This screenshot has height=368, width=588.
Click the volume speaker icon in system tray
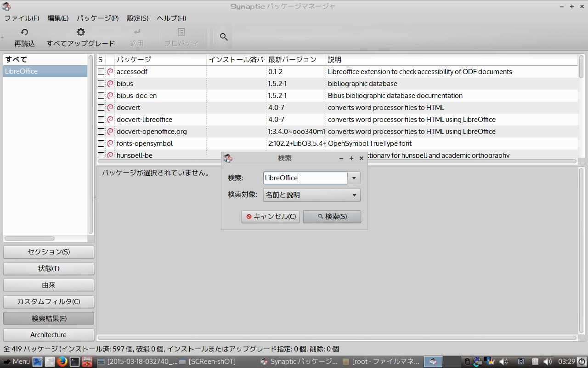point(548,362)
